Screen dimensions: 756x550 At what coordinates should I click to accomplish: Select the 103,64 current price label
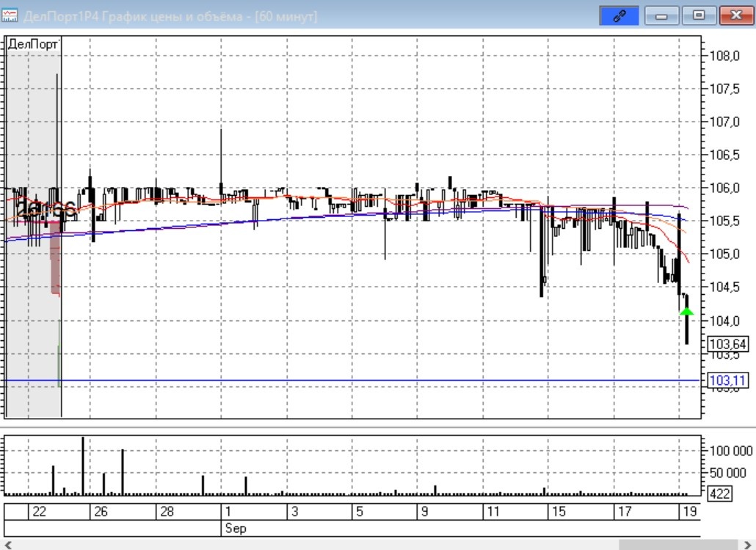click(727, 345)
